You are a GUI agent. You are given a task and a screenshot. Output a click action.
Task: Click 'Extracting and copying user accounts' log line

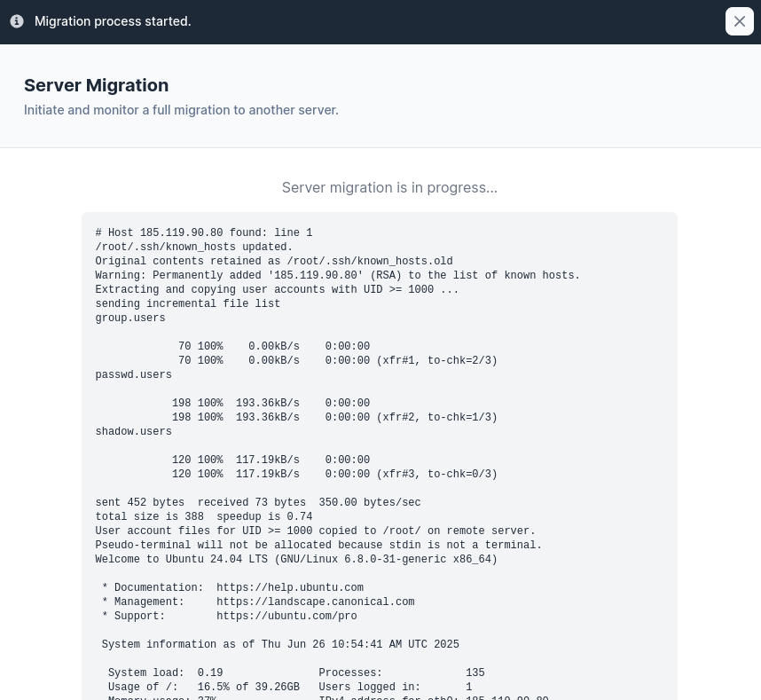pyautogui.click(x=277, y=289)
